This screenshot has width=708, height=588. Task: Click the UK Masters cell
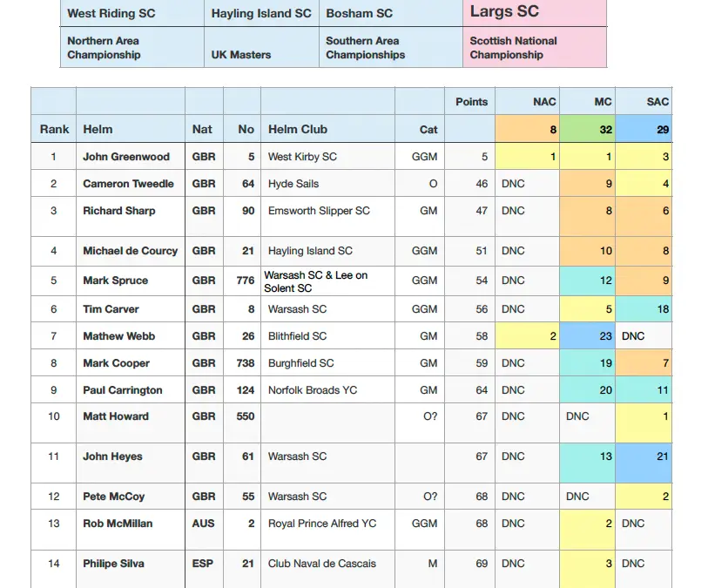click(x=261, y=47)
